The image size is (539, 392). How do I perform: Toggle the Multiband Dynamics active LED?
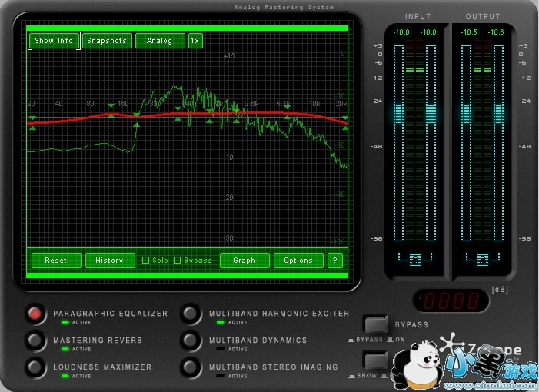[221, 349]
